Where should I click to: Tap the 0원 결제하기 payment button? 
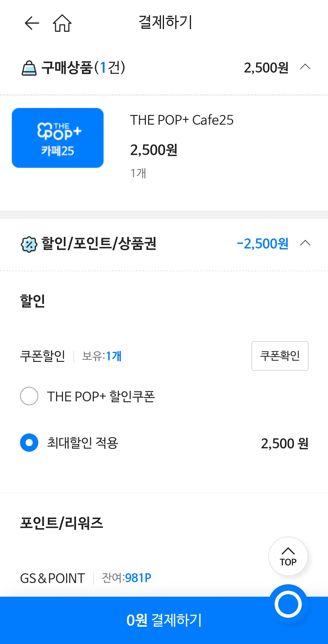click(x=164, y=620)
